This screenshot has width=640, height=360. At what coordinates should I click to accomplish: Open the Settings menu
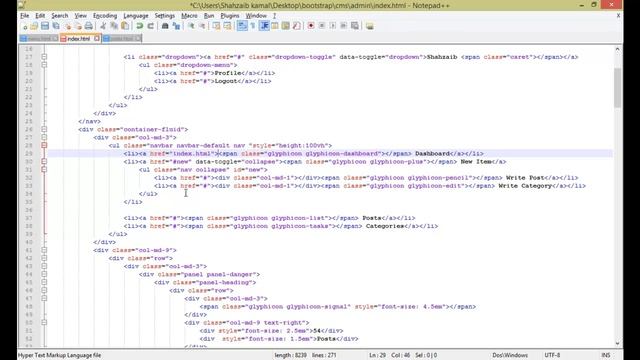tap(164, 16)
